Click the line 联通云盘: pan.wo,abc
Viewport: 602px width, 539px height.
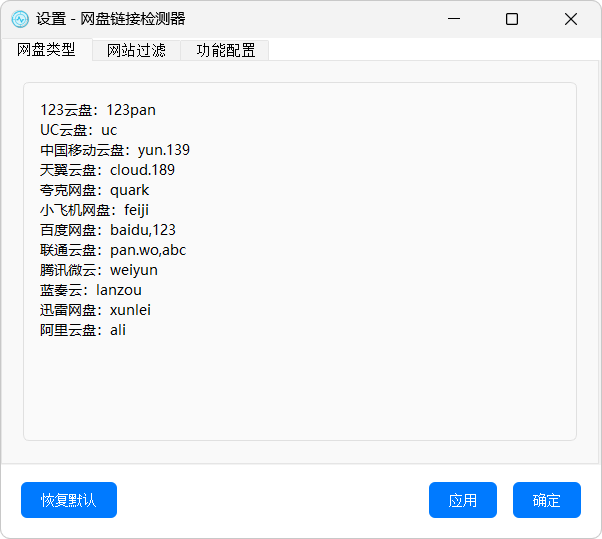pos(113,250)
